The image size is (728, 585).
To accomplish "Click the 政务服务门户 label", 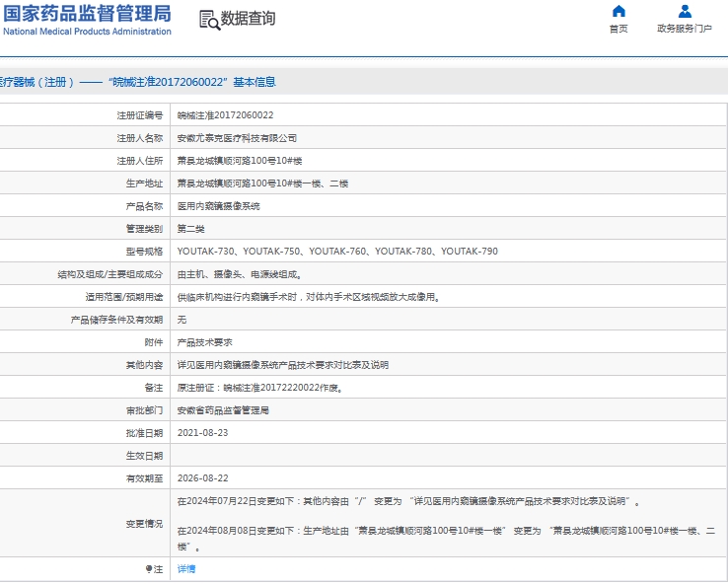I will (685, 29).
